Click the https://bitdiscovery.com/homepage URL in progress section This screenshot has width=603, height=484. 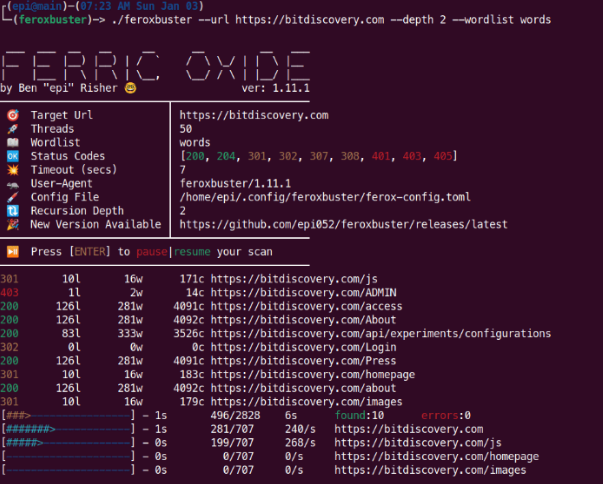point(436,456)
